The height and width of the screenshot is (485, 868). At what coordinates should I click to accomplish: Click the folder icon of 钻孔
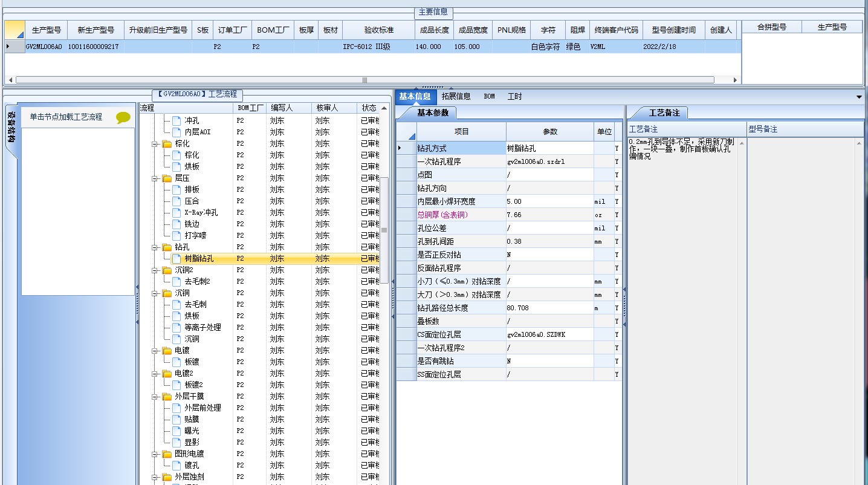[x=167, y=247]
